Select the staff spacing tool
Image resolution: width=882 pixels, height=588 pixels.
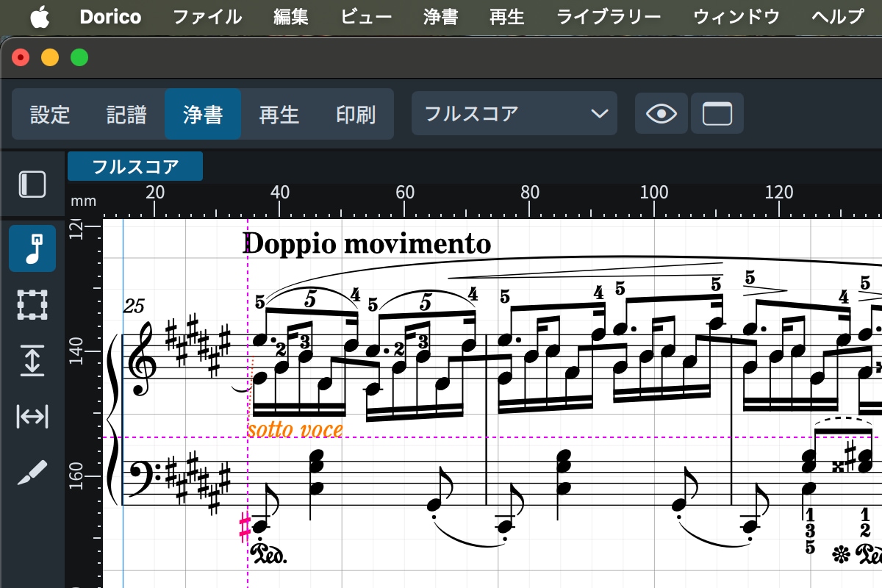pyautogui.click(x=32, y=361)
